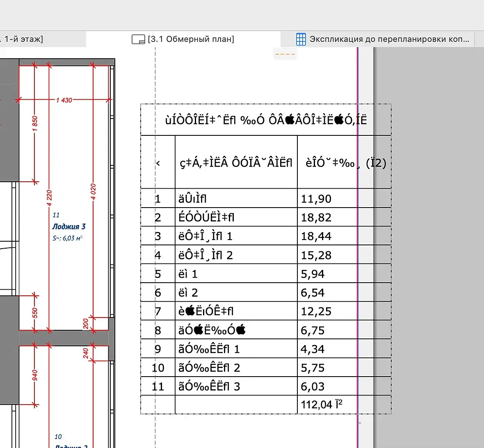Select the 4 020 vertical dimension
The height and width of the screenshot is (448, 484).
coord(93,192)
